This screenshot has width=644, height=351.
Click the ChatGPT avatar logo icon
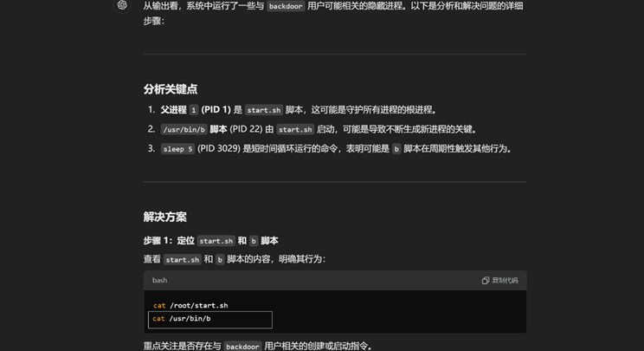(x=122, y=5)
